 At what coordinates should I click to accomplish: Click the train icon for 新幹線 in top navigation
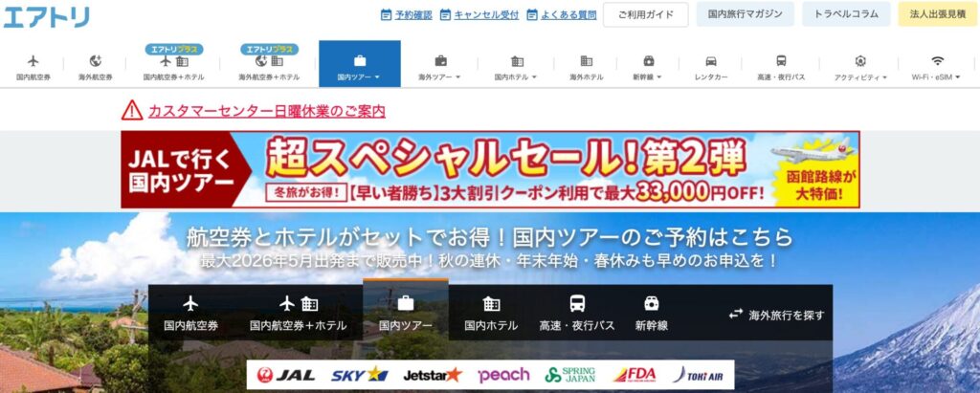[x=649, y=60]
